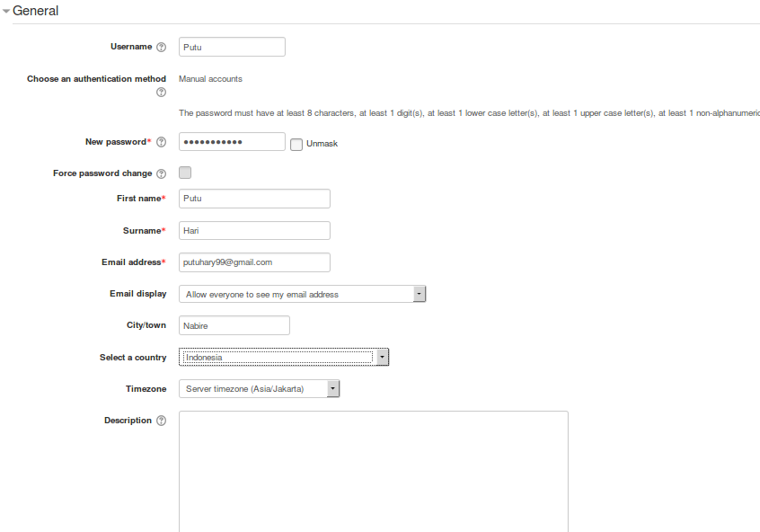760x532 pixels.
Task: Click the Timezone label
Action: [x=146, y=389]
